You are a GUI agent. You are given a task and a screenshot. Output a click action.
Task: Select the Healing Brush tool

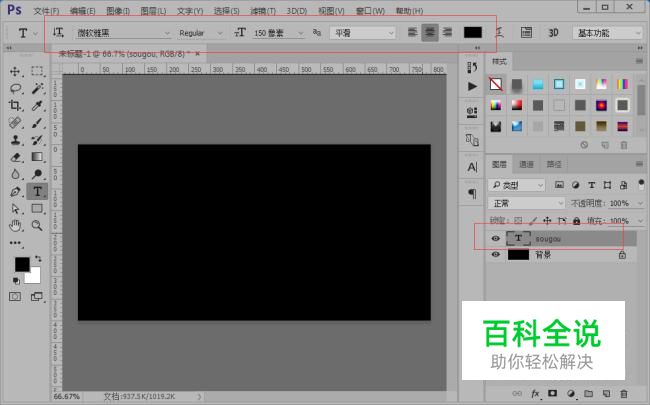pyautogui.click(x=15, y=123)
